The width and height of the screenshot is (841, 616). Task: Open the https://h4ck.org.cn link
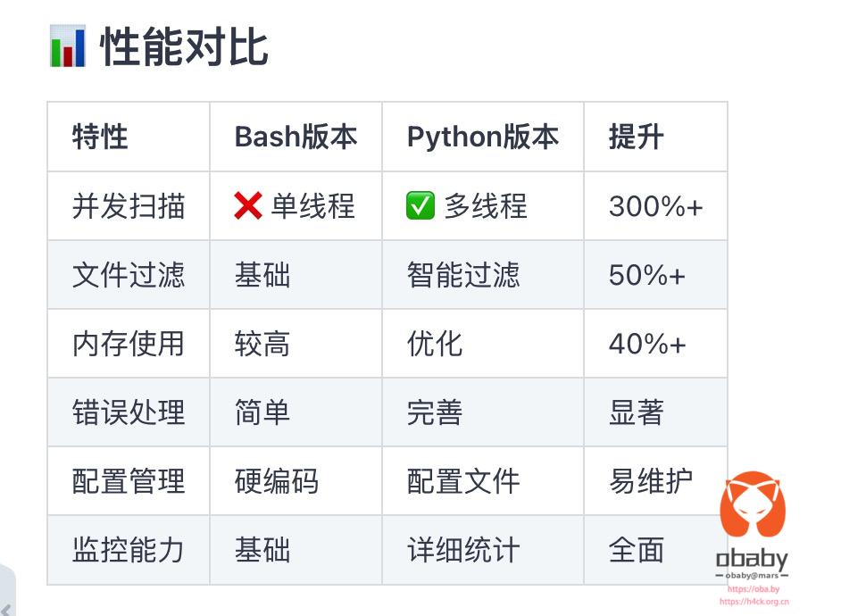(754, 602)
